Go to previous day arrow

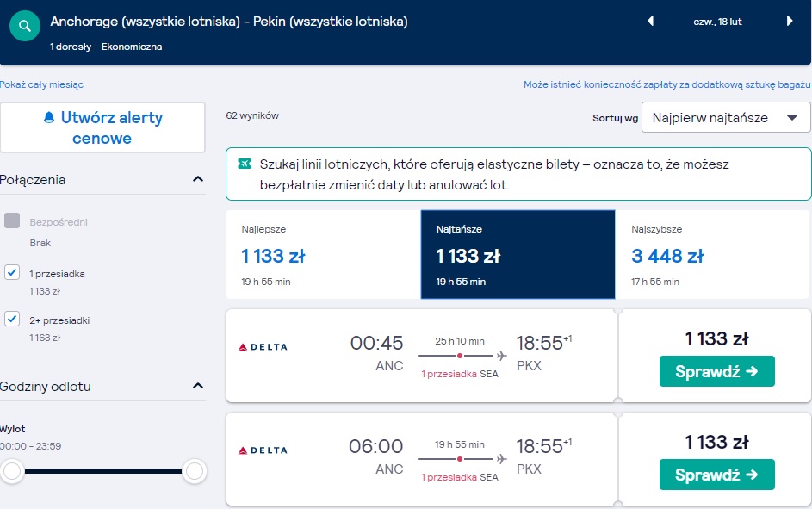click(650, 22)
